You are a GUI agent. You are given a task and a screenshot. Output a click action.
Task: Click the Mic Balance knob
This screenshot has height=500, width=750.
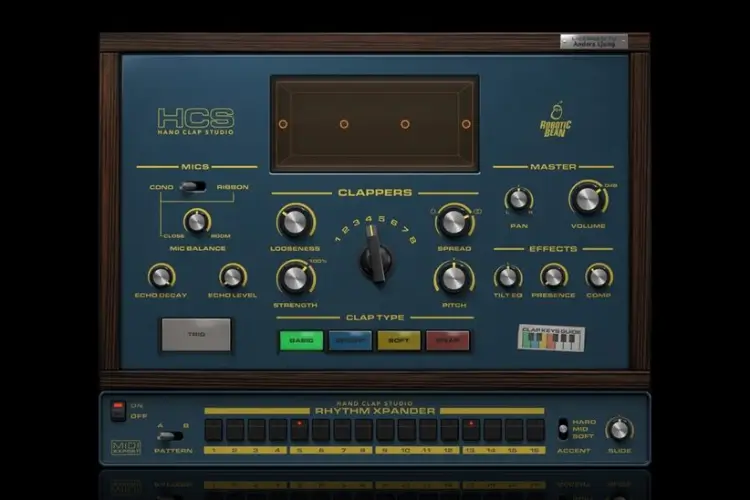pyautogui.click(x=197, y=222)
